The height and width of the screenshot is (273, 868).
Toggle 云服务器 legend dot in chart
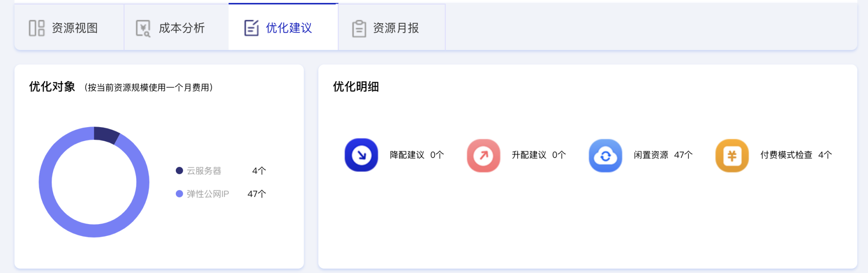tap(179, 171)
